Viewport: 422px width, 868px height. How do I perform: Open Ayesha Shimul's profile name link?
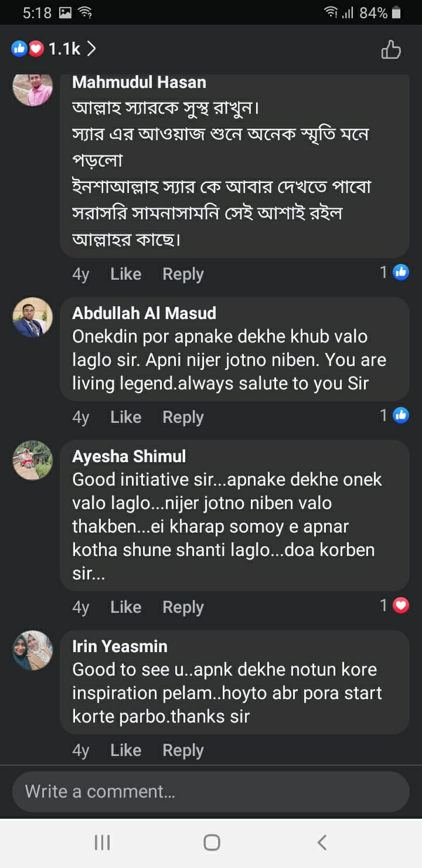tap(129, 456)
